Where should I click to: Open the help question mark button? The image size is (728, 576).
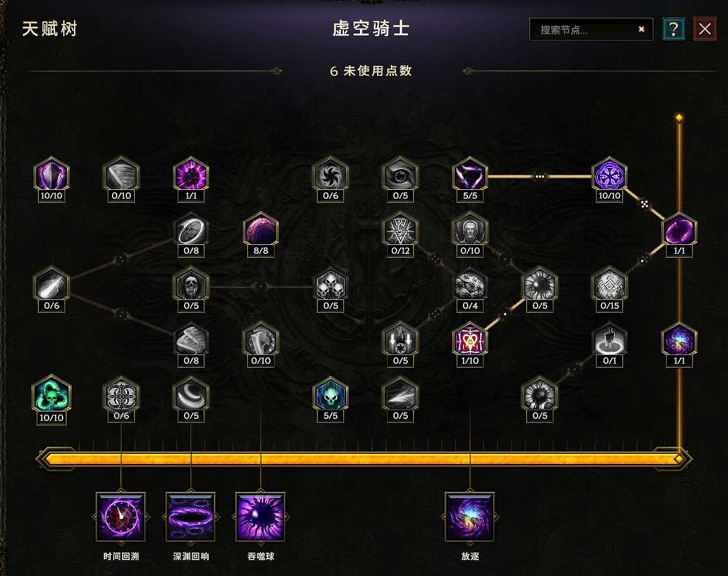(x=673, y=29)
